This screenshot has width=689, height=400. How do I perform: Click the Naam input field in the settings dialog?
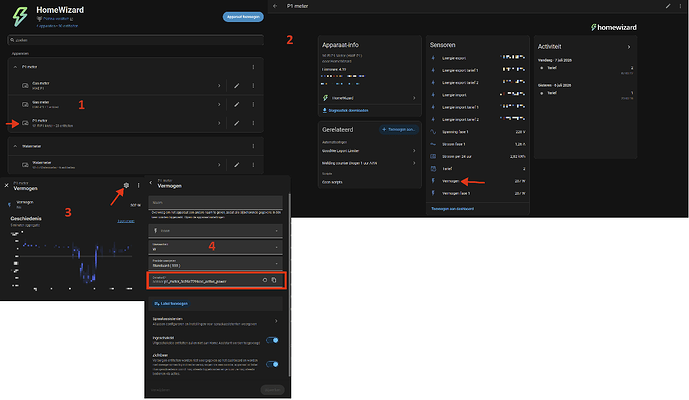click(x=215, y=203)
